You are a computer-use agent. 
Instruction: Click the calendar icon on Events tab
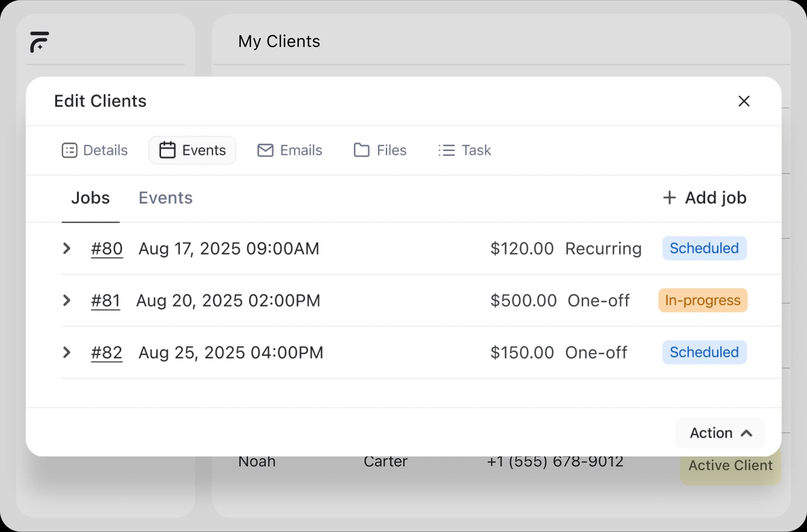pos(167,150)
